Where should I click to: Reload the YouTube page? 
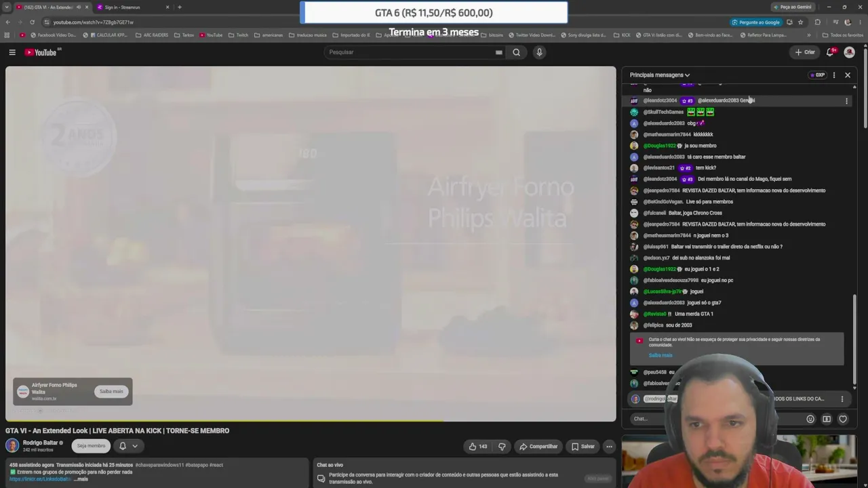pos(32,22)
